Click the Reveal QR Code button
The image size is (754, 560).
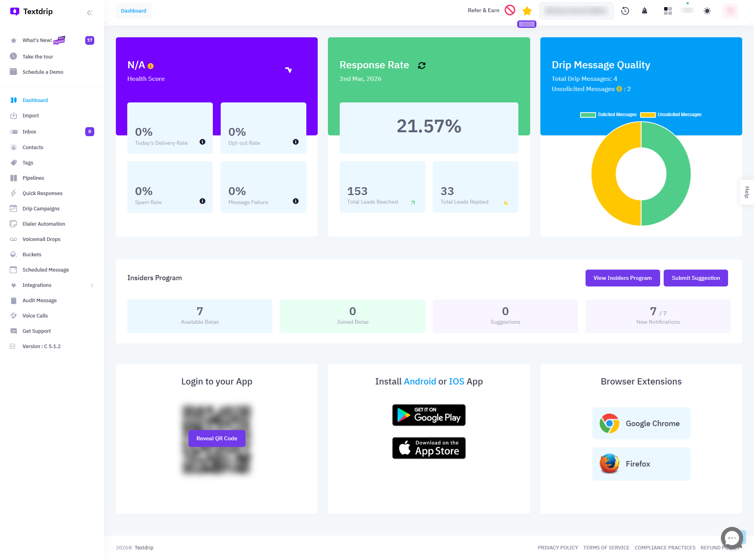click(x=217, y=438)
